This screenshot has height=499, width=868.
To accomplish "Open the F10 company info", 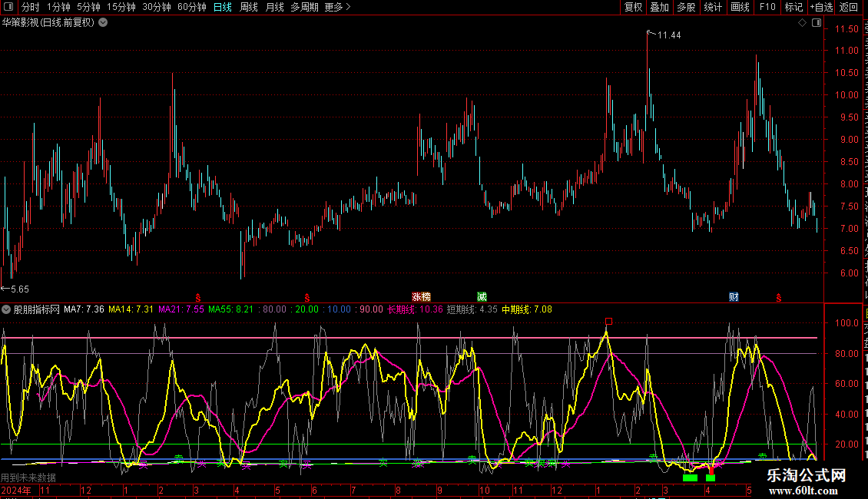I will (767, 7).
